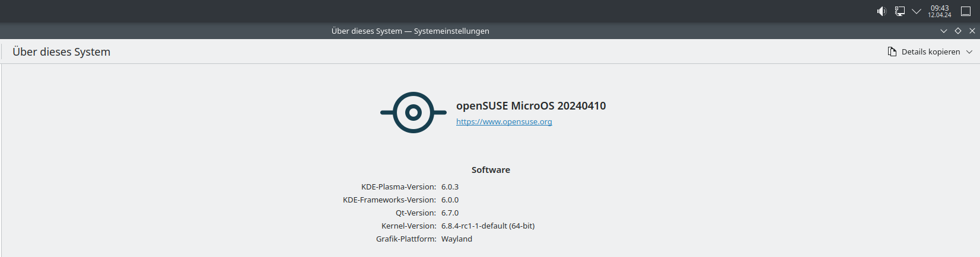Expand hidden system tray icons arrow

917,11
